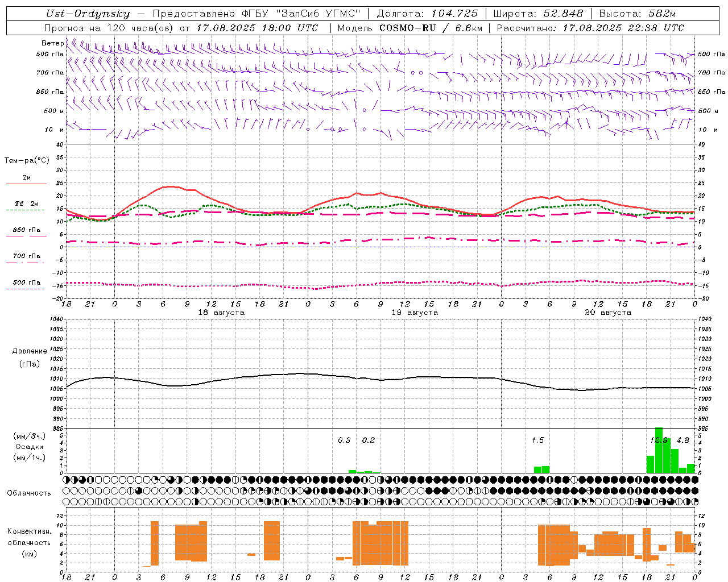Click the (мм/1ч.) precipitation unit label
Screen dimensions: 728x582
29,457
